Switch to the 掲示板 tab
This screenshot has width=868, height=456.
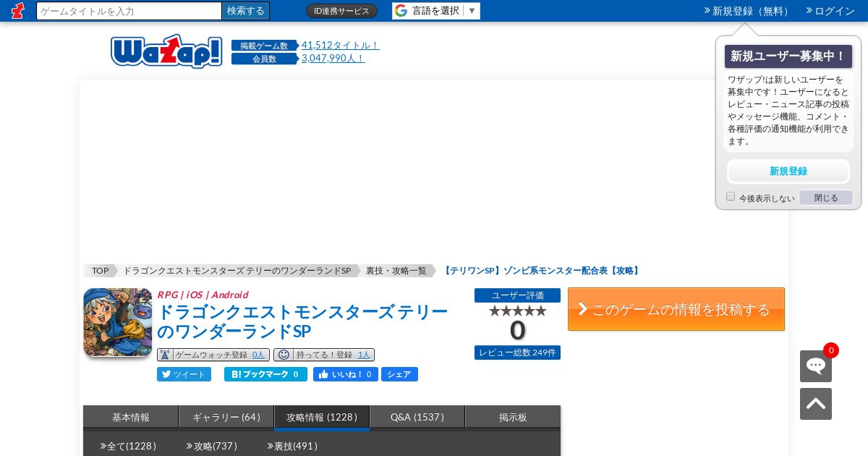513,418
